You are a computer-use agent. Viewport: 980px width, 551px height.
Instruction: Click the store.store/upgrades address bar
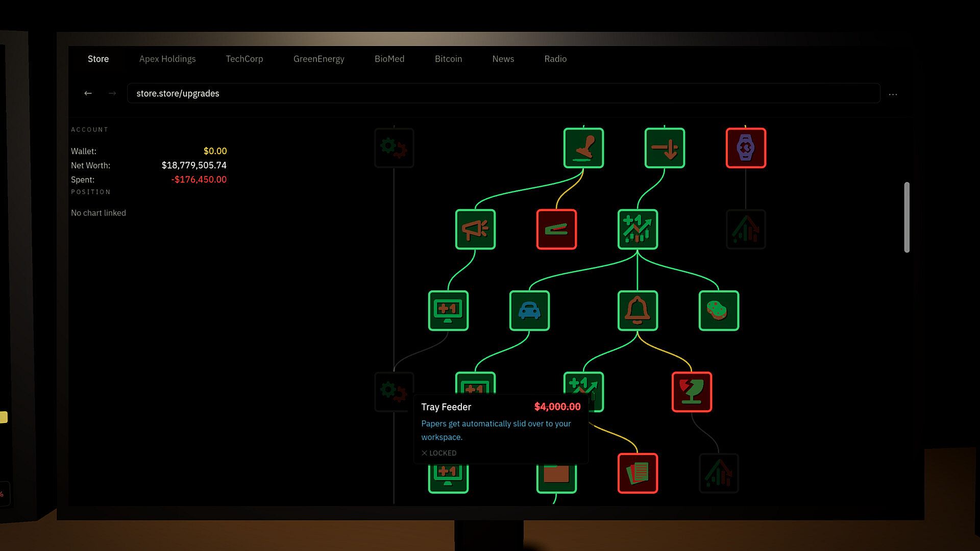[x=503, y=93]
